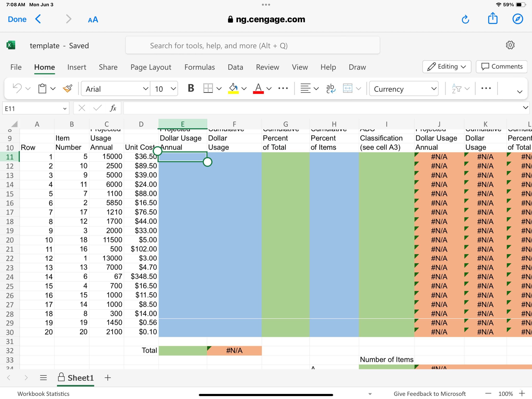532x399 pixels.
Task: Open the Formulas ribbon tab
Action: click(199, 67)
